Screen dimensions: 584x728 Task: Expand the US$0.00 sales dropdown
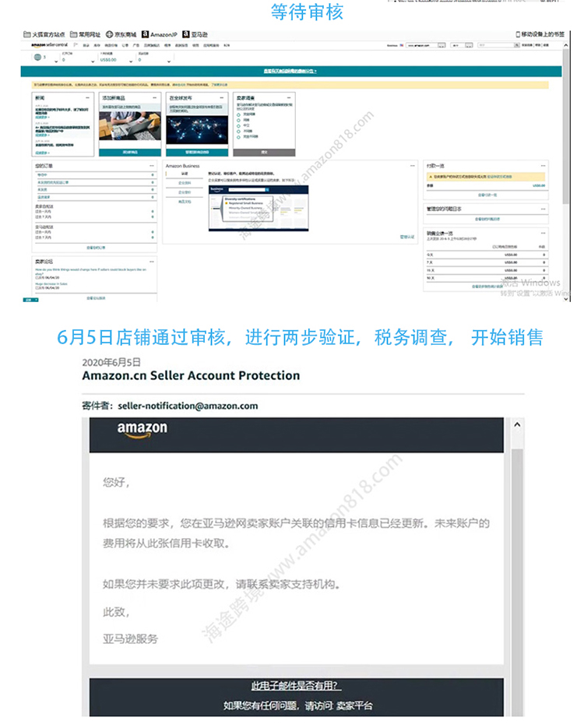coord(131,62)
